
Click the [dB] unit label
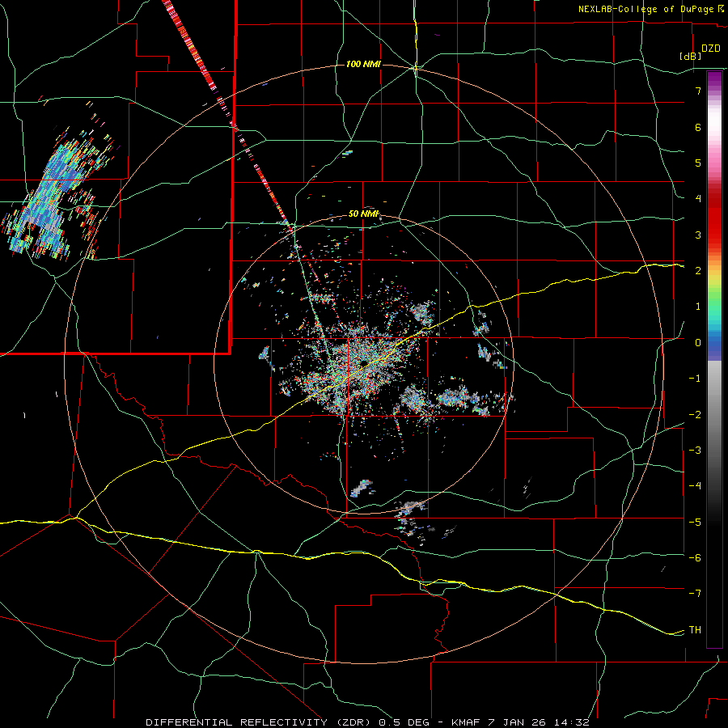(690, 56)
